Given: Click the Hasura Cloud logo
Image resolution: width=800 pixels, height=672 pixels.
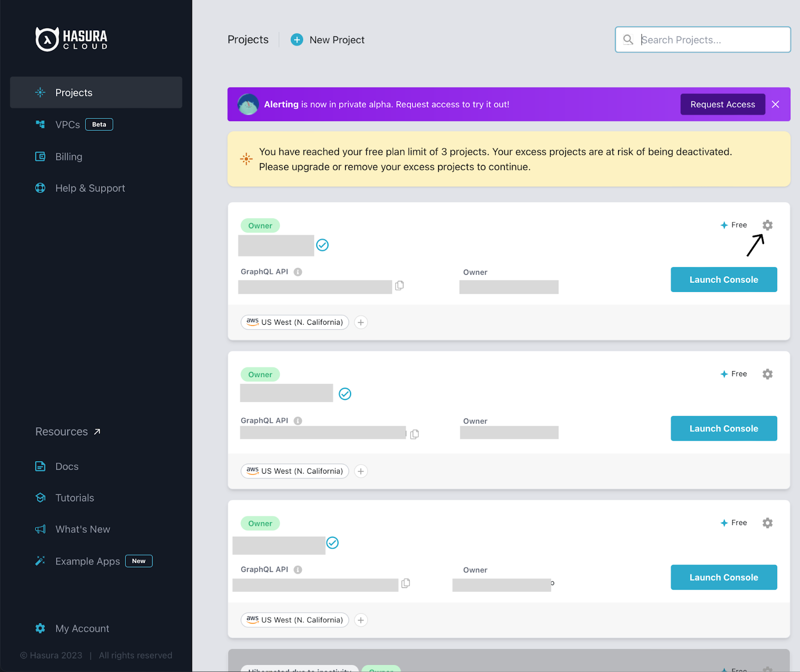Looking at the screenshot, I should tap(71, 39).
